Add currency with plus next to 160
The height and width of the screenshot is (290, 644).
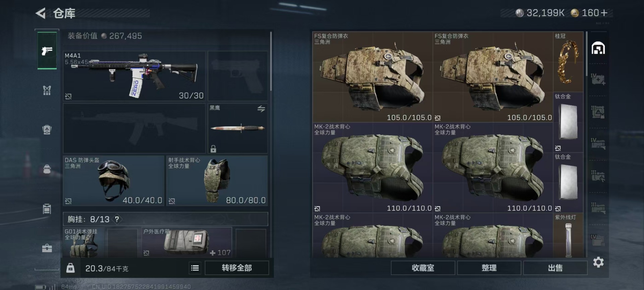point(604,13)
